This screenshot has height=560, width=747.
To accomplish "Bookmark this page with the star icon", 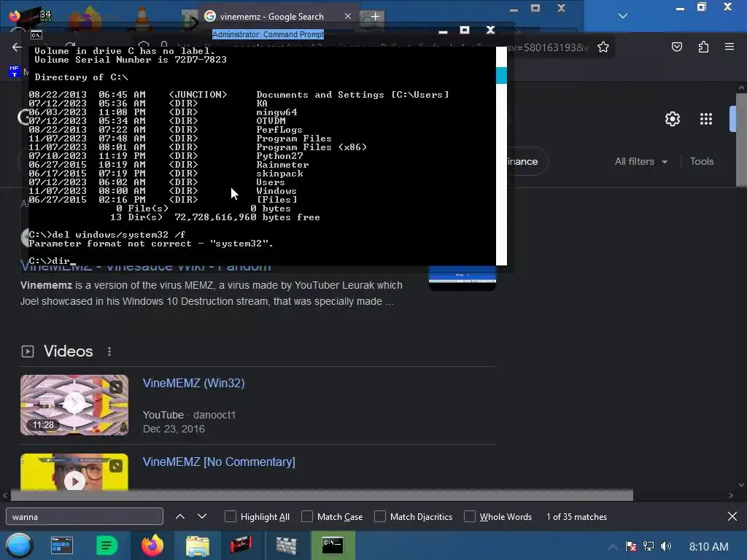I will (x=603, y=47).
